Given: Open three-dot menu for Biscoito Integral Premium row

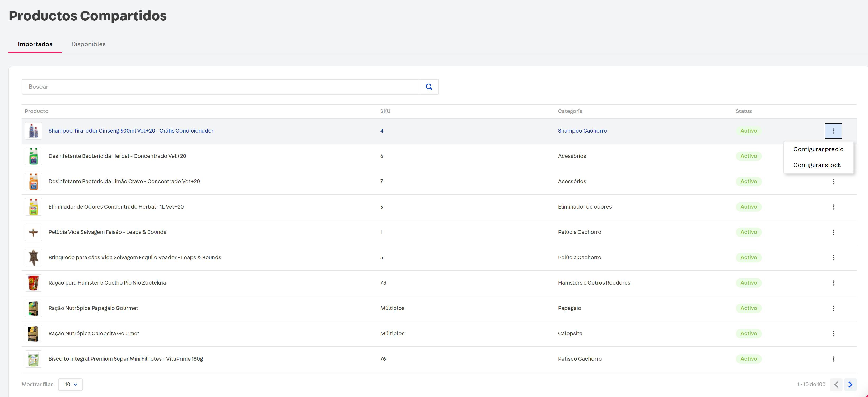Looking at the screenshot, I should (833, 359).
